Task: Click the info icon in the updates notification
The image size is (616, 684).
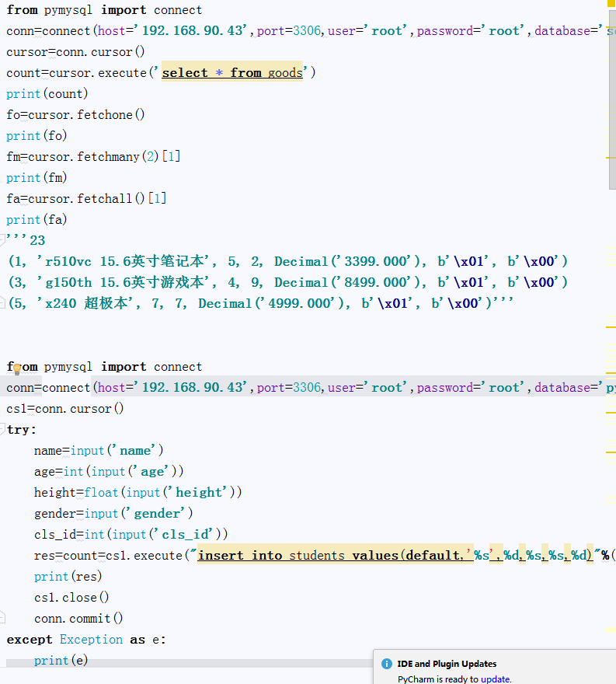Action: click(387, 664)
